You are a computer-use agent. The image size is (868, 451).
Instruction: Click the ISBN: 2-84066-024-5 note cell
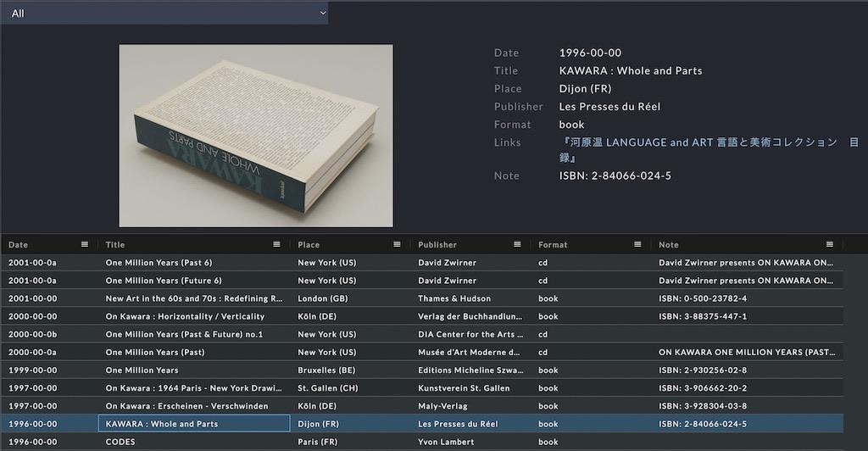tap(703, 424)
